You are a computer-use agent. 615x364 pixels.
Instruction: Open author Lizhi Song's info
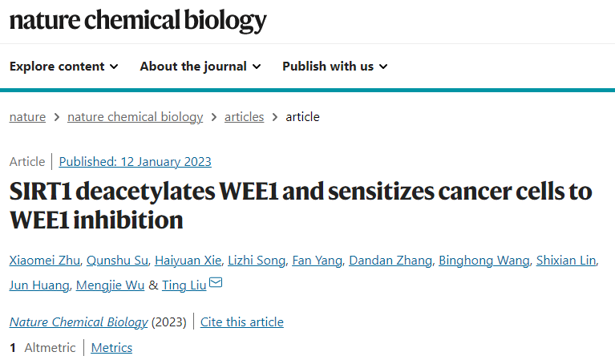click(x=257, y=261)
